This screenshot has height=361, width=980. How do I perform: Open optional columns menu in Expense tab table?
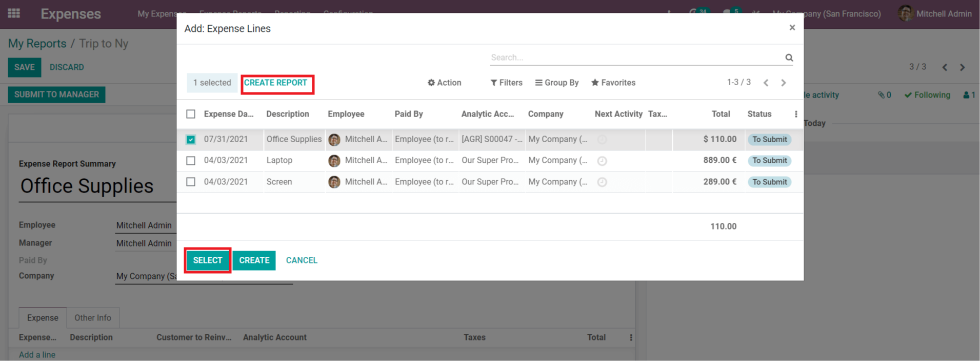click(631, 337)
